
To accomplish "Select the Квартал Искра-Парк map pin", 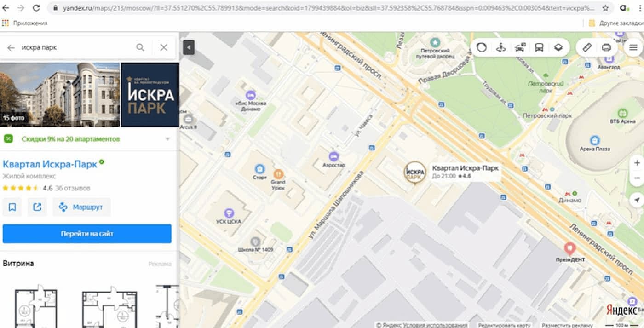I will pos(414,173).
